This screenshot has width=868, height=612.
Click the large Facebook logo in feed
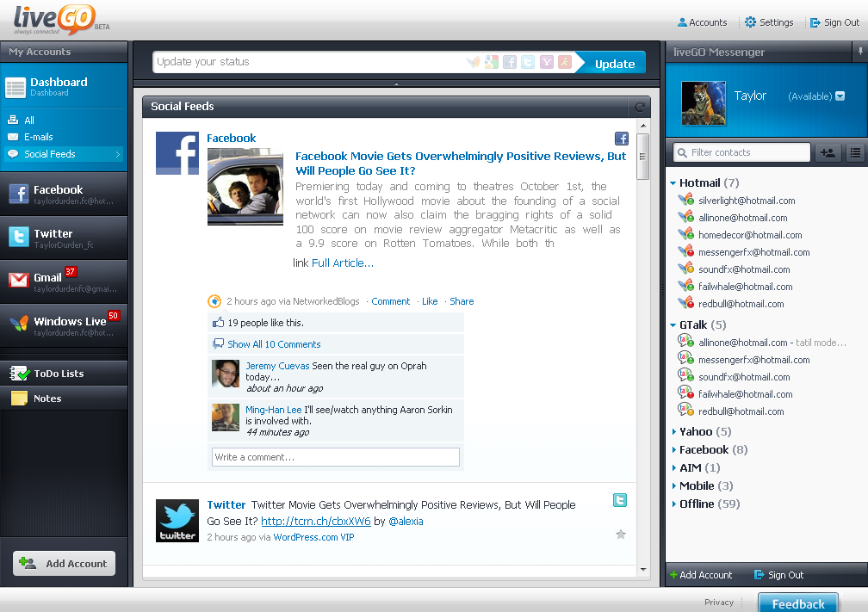[177, 153]
